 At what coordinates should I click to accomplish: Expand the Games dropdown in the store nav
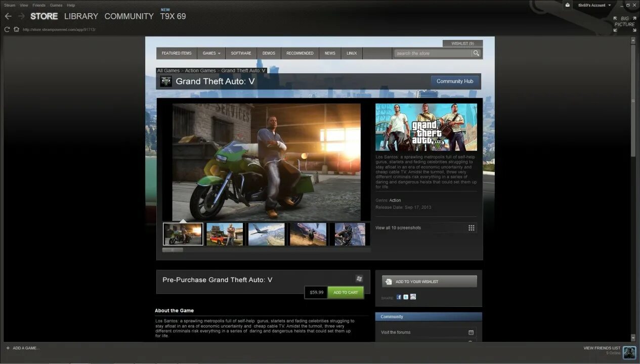211,53
